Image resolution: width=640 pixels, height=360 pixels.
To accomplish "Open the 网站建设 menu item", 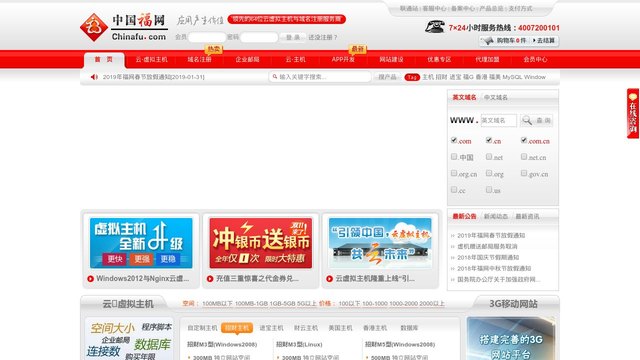I will (391, 60).
